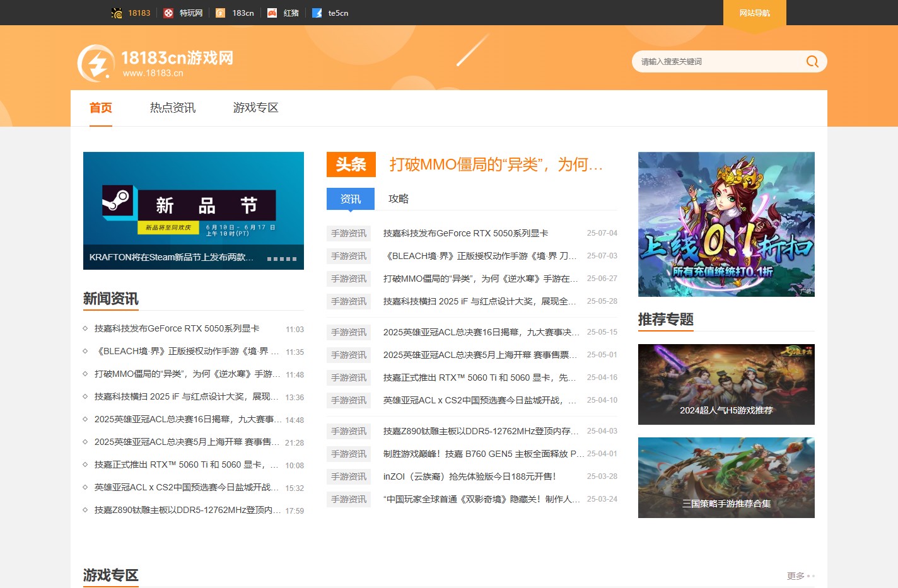This screenshot has height=588, width=898.
Task: Open left news 《BLEACH境·界》 at 11:35
Action: coord(186,351)
